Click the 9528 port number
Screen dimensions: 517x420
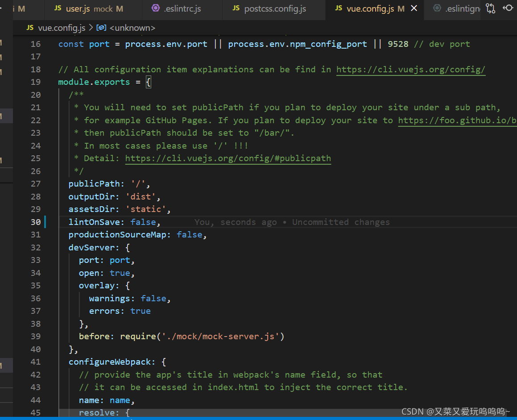click(x=398, y=44)
